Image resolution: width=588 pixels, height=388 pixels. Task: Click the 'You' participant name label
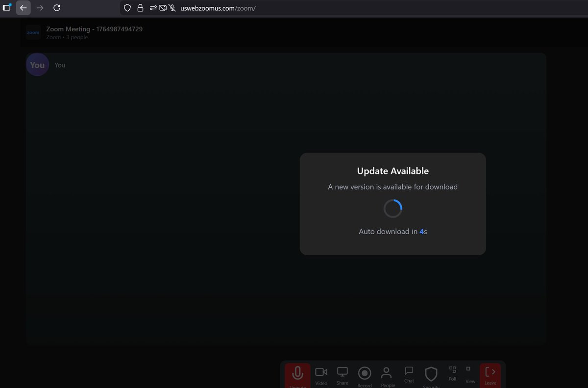click(60, 65)
